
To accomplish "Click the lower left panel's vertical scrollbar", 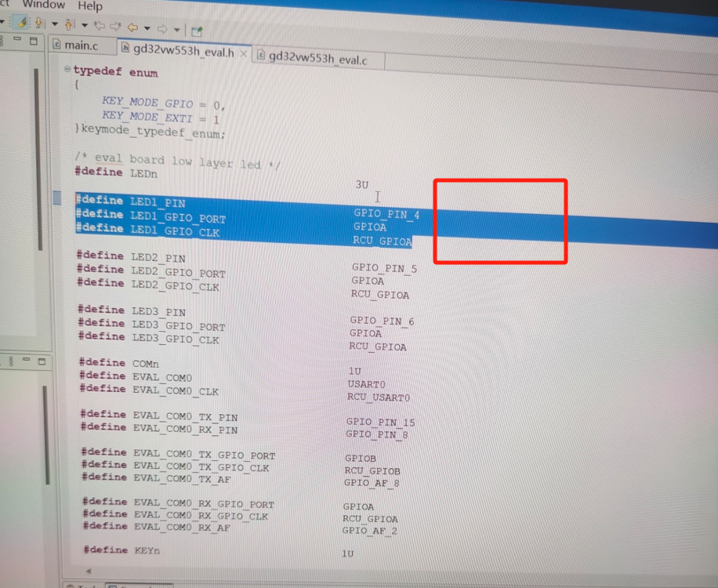I will (45, 431).
